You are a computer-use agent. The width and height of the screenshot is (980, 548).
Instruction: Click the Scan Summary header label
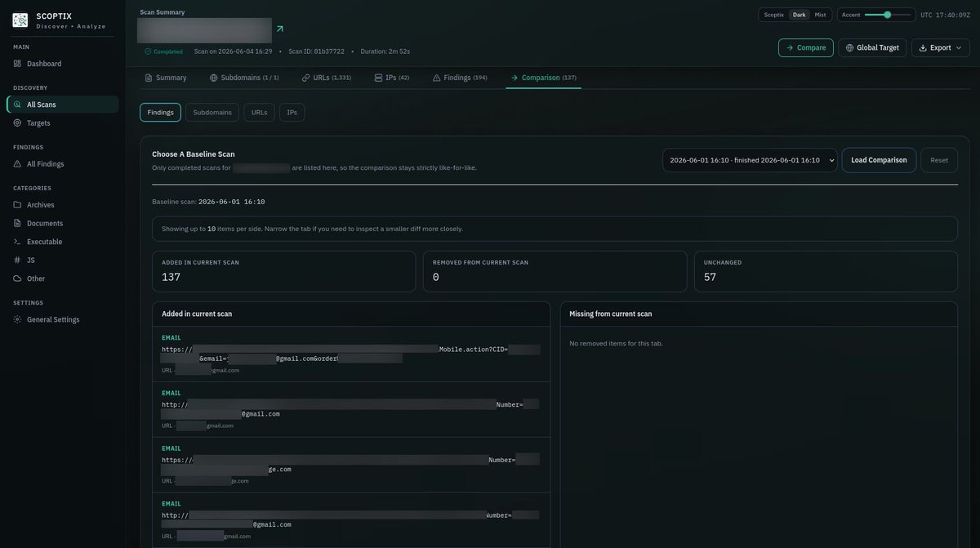pyautogui.click(x=163, y=12)
